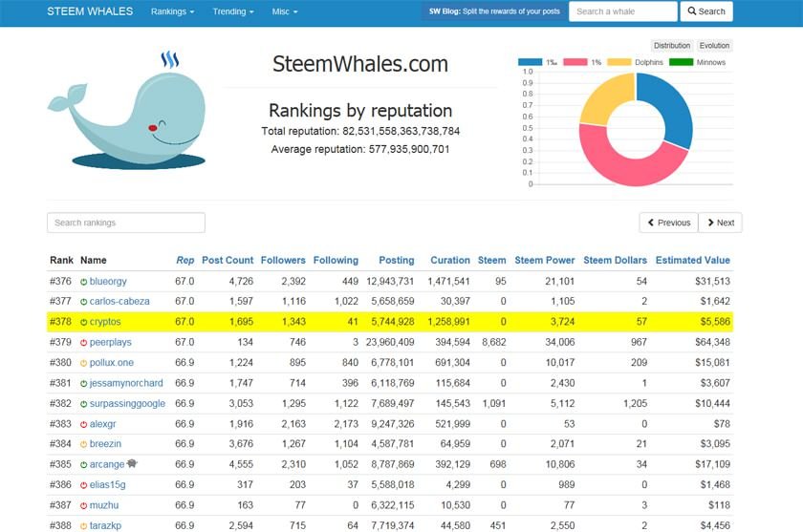Open the surpassinggoogle profile link
This screenshot has height=532, width=803.
pos(127,404)
